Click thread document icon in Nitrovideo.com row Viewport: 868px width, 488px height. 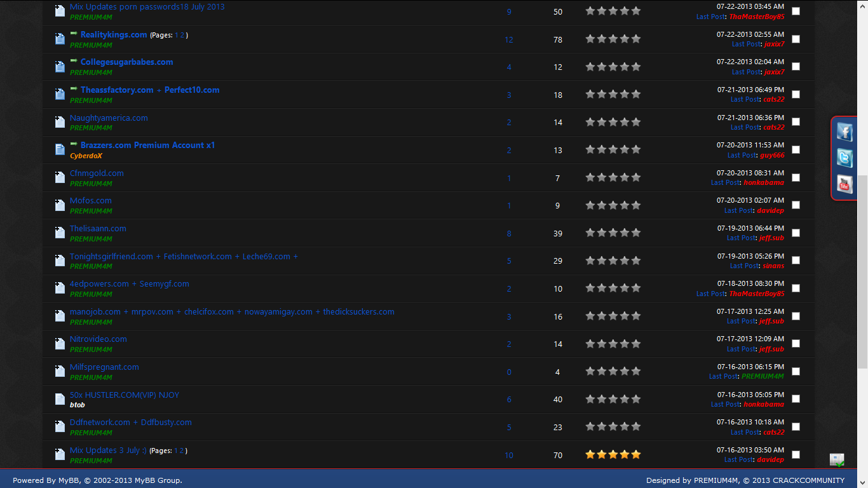pos(60,344)
